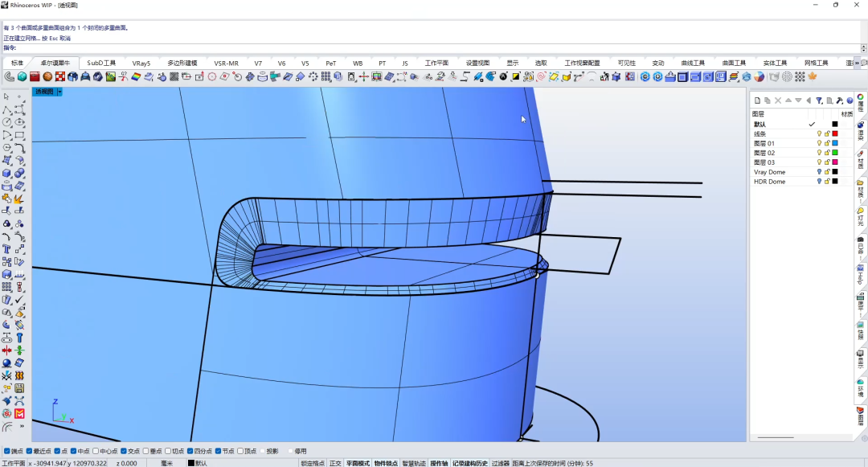
Task: Switch to the 标准 toolbar tab
Action: coord(17,63)
